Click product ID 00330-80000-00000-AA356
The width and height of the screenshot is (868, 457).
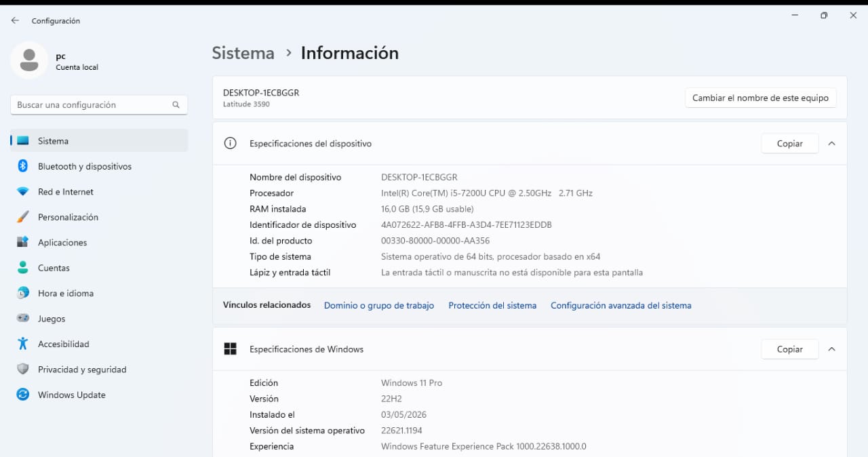tap(435, 241)
